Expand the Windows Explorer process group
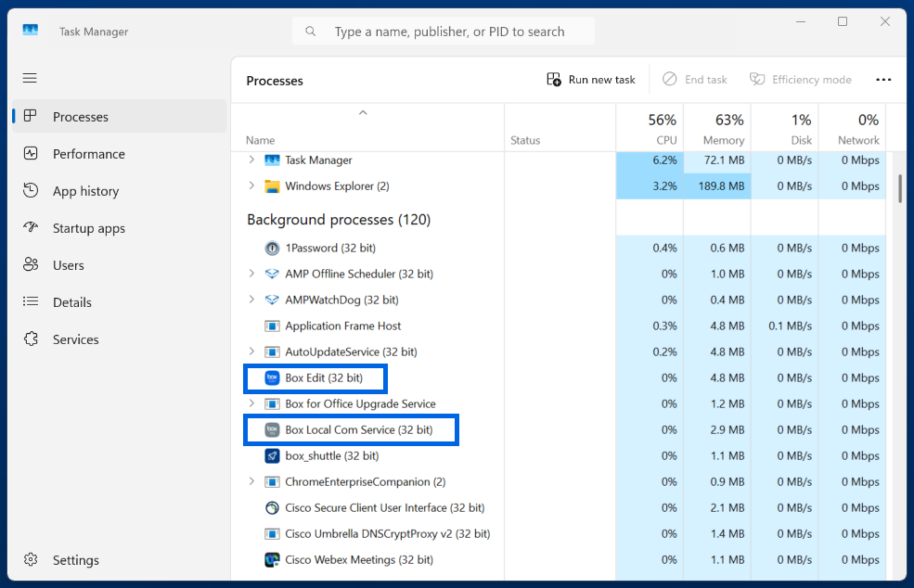 click(x=251, y=186)
